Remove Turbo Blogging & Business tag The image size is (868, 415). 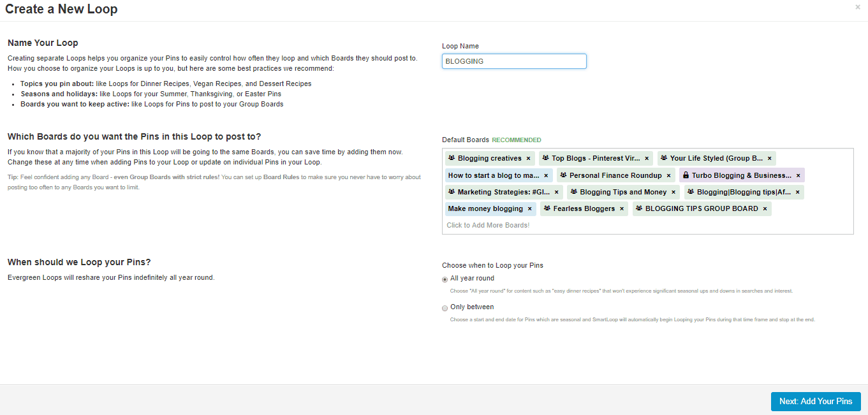[x=798, y=175]
